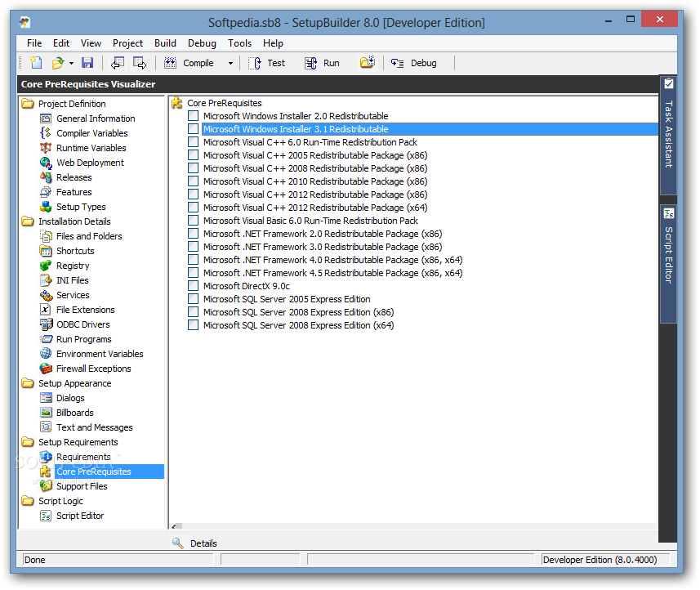This screenshot has height=590, width=700.
Task: Click the Features tree icon
Action: coord(46,192)
